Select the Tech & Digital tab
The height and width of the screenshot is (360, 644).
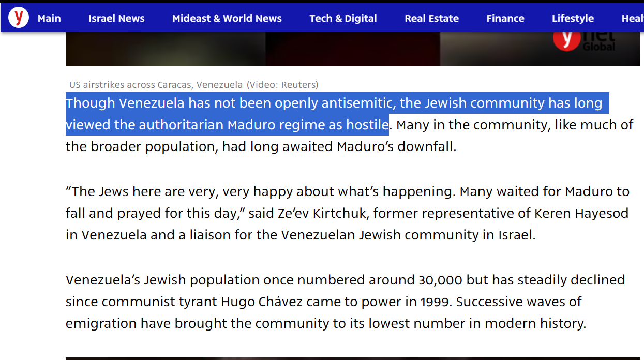point(343,19)
